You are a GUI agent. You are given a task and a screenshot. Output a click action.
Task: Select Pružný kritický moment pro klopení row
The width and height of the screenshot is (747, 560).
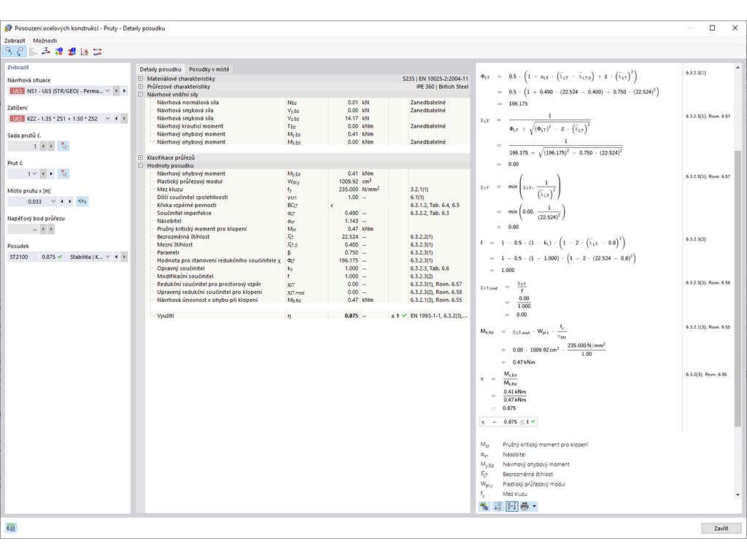tap(308, 228)
